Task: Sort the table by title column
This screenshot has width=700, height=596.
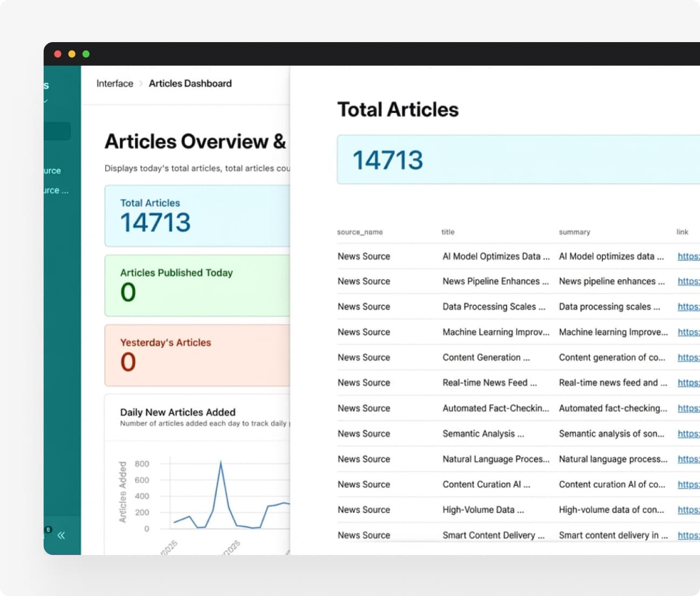Action: coord(448,232)
